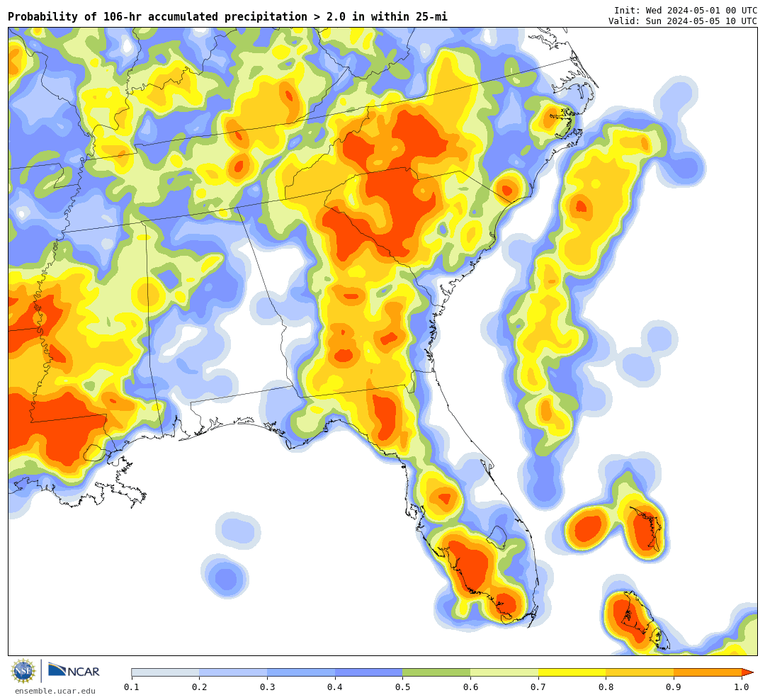The width and height of the screenshot is (765, 700).
Task: Click the colorbar label 0.1
Action: 132,687
